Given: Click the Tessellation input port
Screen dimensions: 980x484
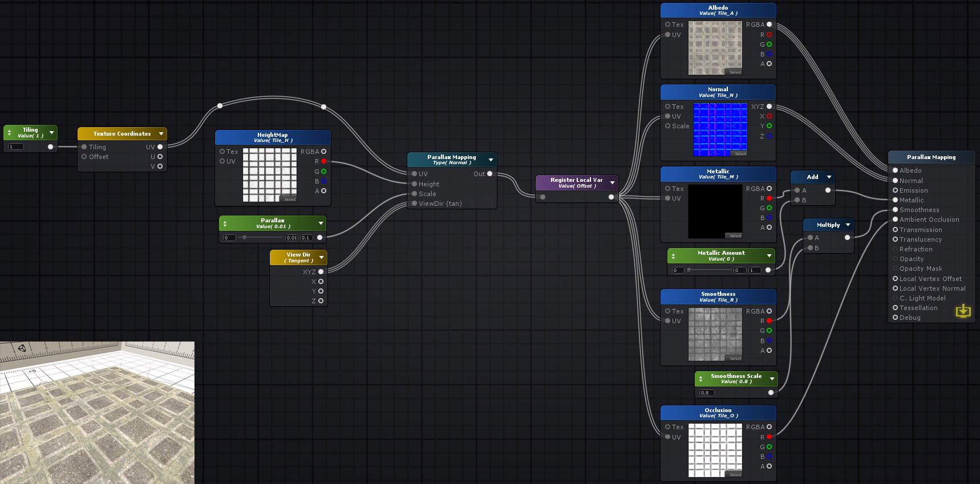Looking at the screenshot, I should 895,308.
